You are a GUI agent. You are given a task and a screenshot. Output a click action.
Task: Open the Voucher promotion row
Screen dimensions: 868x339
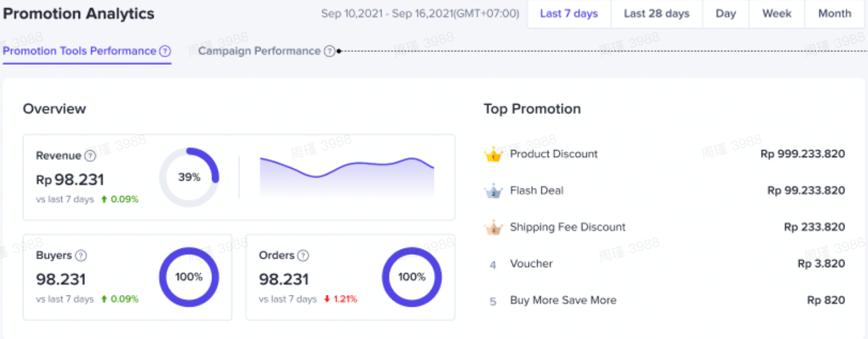tap(532, 264)
